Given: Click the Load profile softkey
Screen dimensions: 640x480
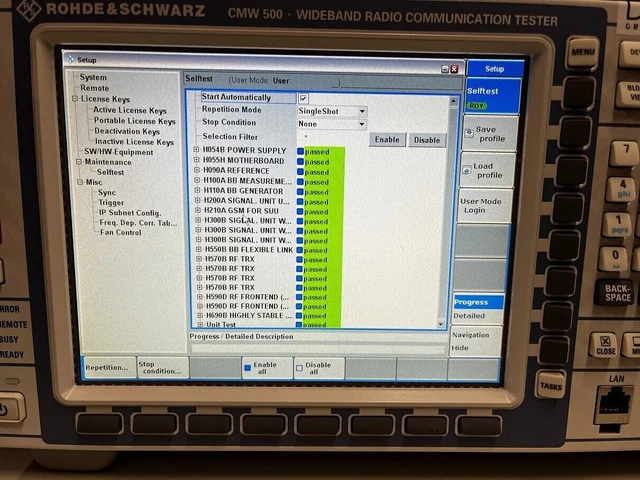Looking at the screenshot, I should (487, 171).
